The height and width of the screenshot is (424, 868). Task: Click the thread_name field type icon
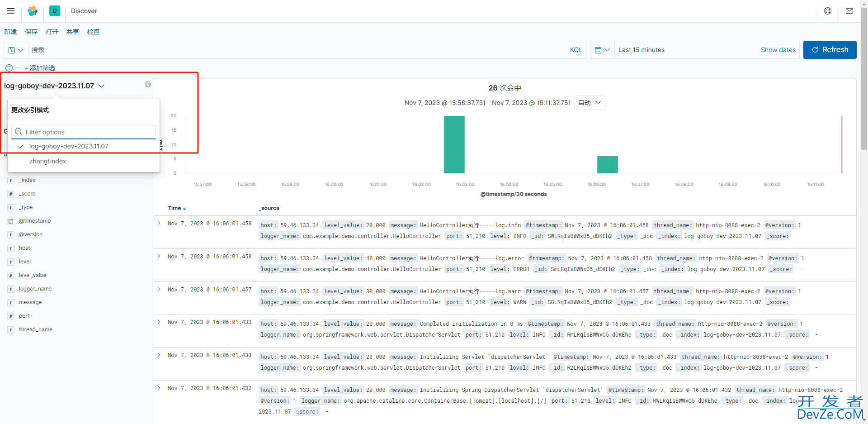click(11, 330)
